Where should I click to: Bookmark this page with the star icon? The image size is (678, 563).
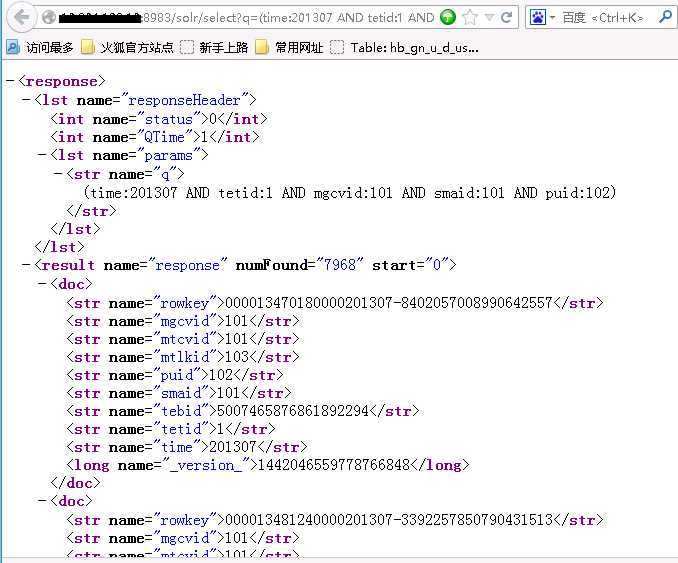click(x=470, y=17)
